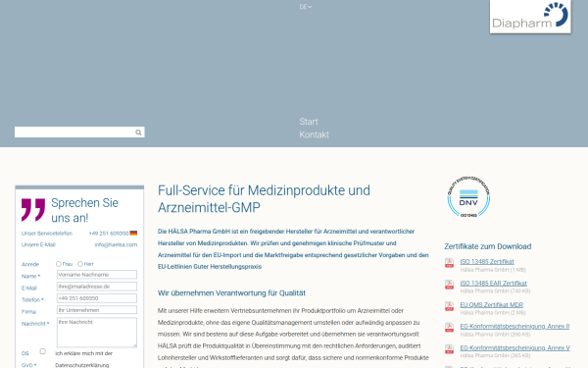This screenshot has height=368, width=588.
Task: Click the E-Mail input field
Action: (x=97, y=287)
